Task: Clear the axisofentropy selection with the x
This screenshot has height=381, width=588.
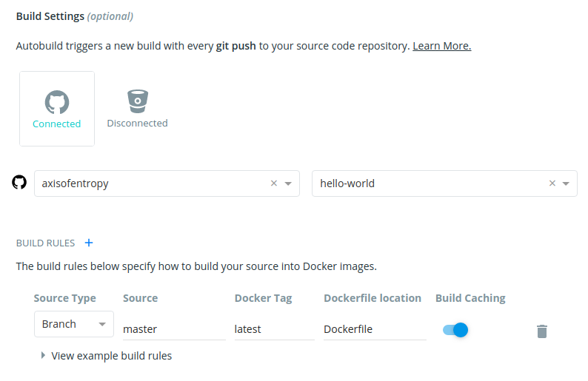Action: point(273,183)
